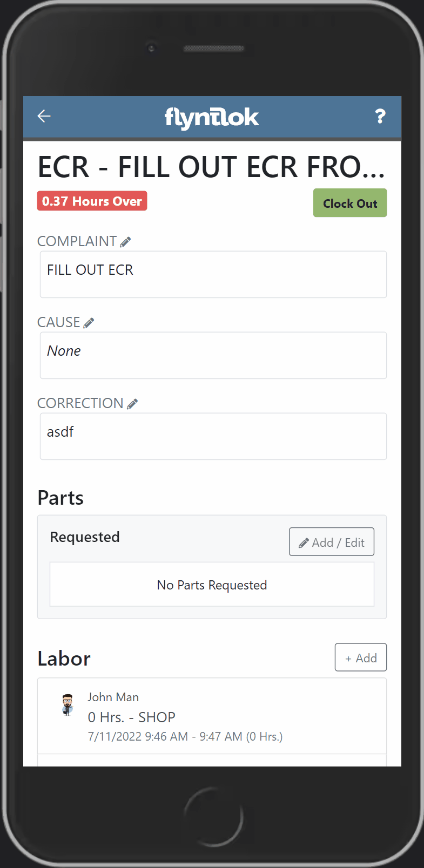Click the CAUSE field showing None
Image resolution: width=424 pixels, height=868 pixels.
213,355
